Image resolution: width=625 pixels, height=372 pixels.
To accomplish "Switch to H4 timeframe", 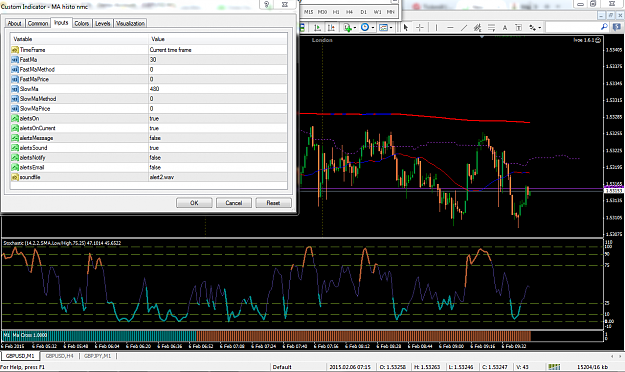I will 350,12.
